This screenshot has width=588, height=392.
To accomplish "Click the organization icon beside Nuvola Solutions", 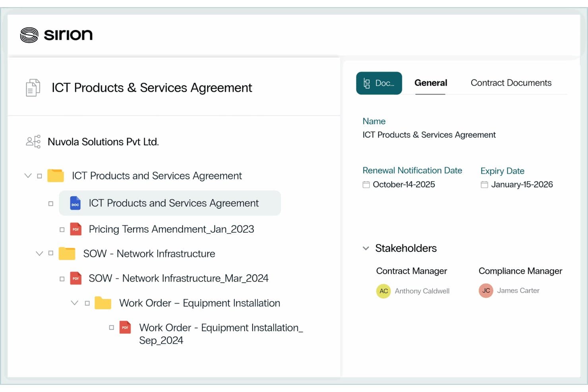I will click(33, 142).
